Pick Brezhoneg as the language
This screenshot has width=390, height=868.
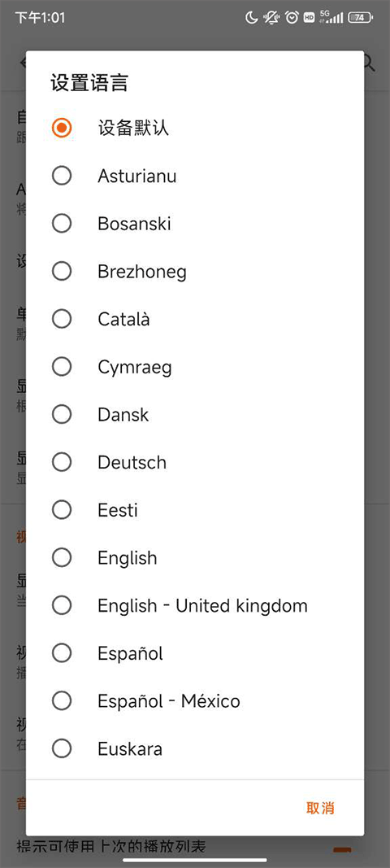[195, 271]
